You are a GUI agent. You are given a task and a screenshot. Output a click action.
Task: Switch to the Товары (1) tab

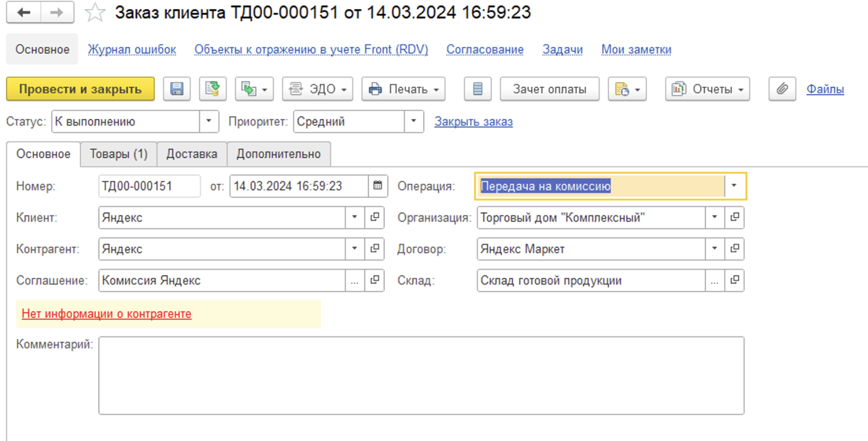(x=119, y=154)
